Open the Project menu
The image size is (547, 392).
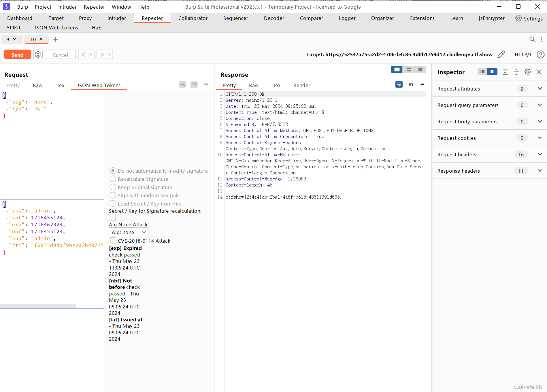pyautogui.click(x=43, y=7)
